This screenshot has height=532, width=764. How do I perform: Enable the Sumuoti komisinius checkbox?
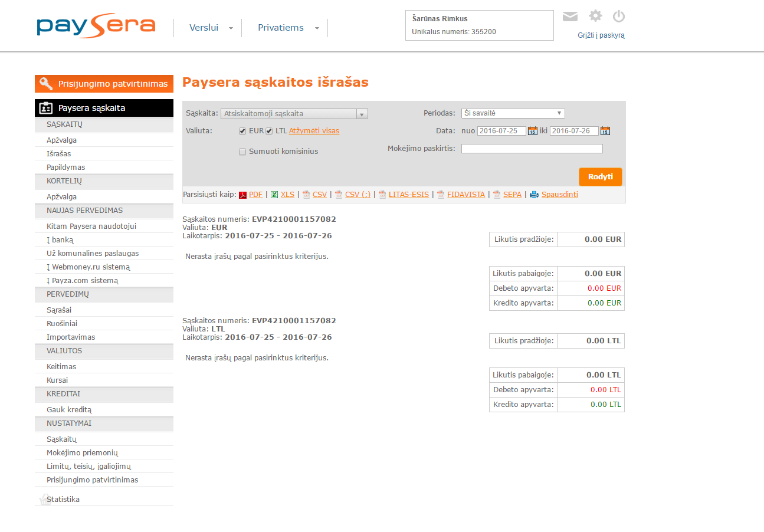(x=242, y=152)
